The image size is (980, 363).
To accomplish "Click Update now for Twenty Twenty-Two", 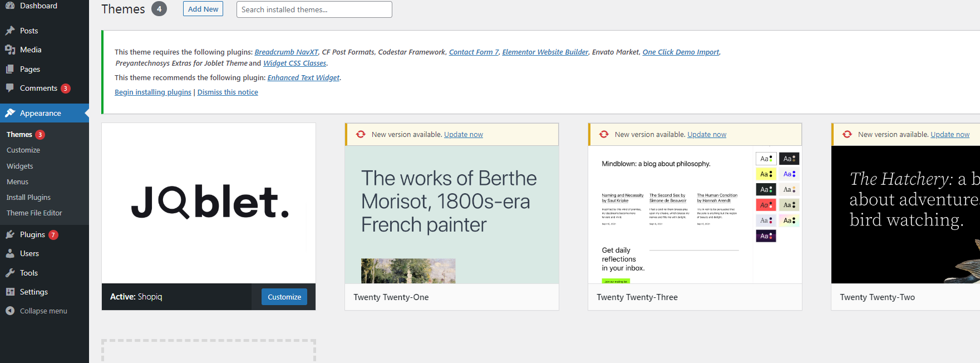I will click(x=950, y=134).
